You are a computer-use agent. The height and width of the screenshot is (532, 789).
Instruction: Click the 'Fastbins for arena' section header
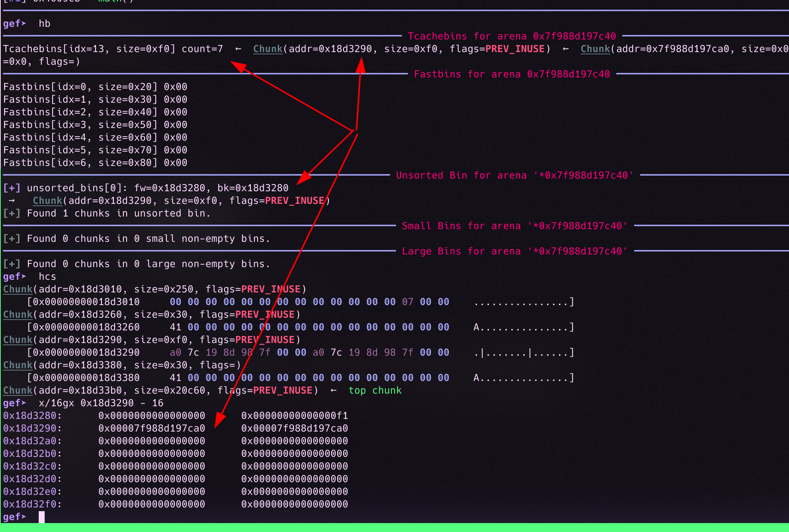[x=512, y=74]
